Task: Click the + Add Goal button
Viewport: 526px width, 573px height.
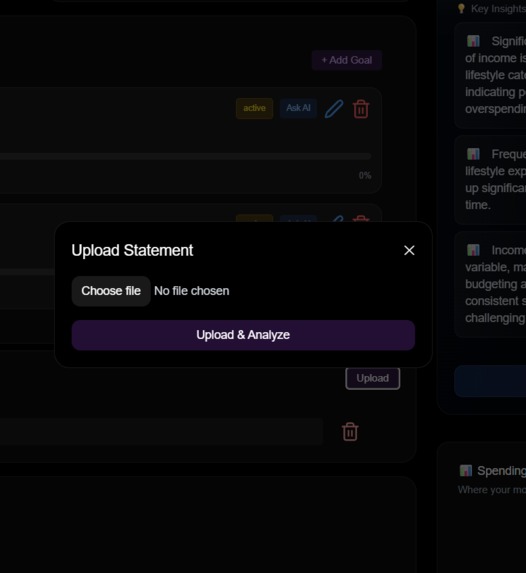Action: tap(347, 60)
